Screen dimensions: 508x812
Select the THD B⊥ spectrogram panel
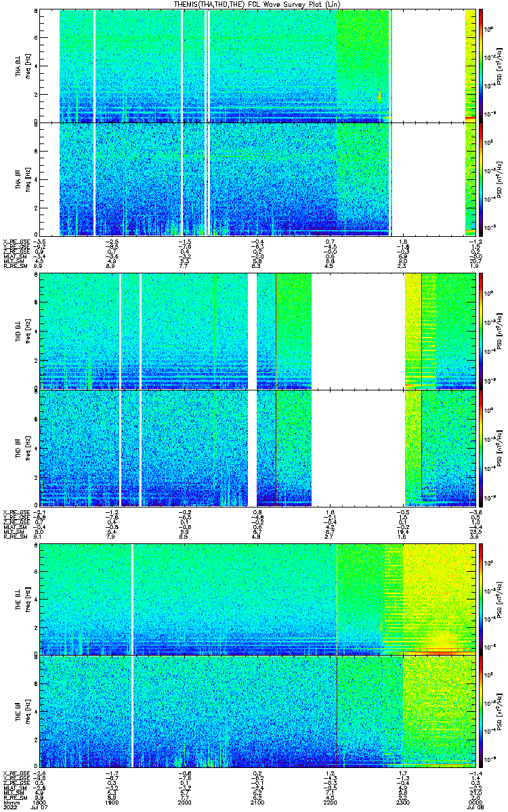[x=257, y=331]
